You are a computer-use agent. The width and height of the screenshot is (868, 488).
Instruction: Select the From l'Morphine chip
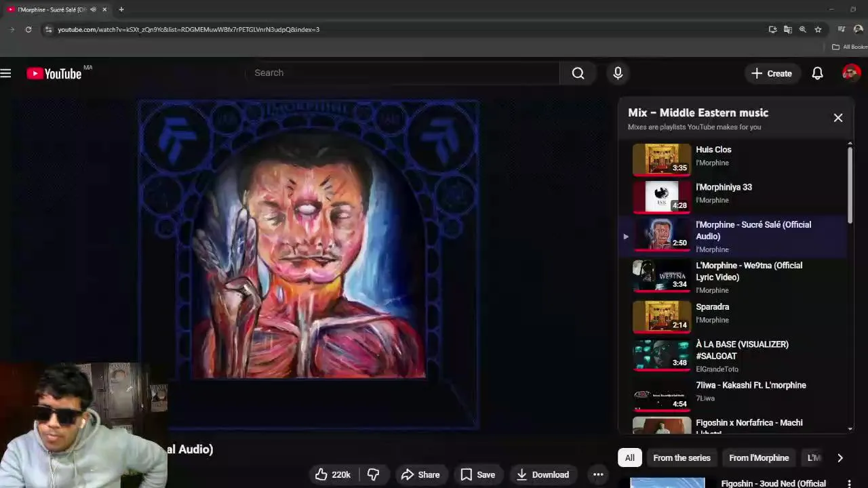pos(759,457)
